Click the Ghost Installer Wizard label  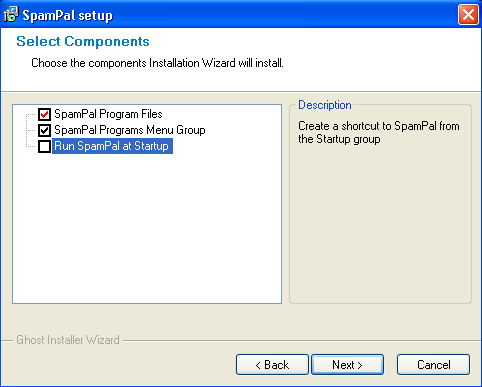click(x=68, y=340)
